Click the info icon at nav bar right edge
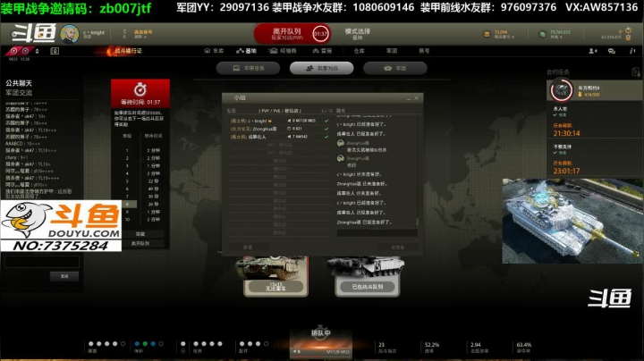This screenshot has width=644, height=361. tap(631, 51)
